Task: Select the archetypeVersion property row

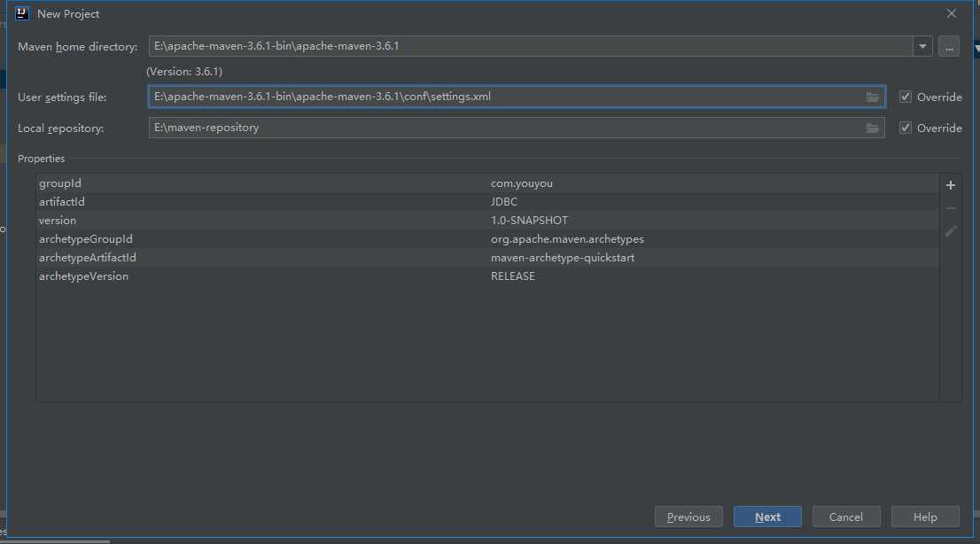Action: tap(487, 276)
